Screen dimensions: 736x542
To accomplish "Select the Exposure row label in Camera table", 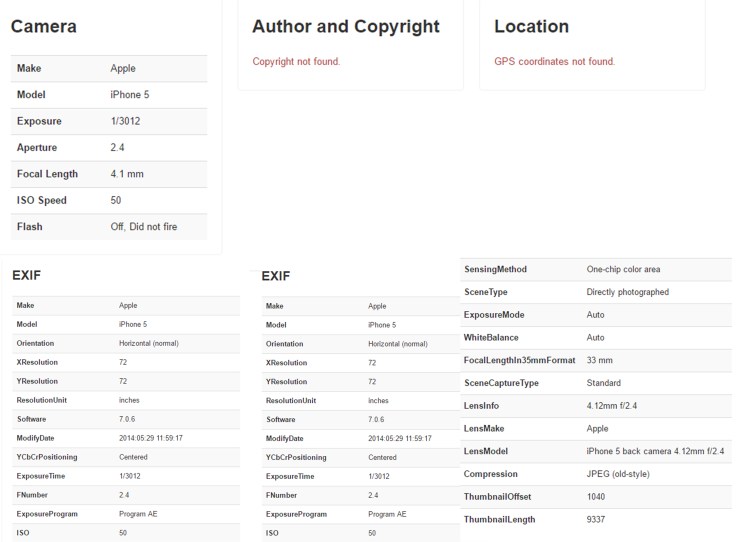I will [x=39, y=121].
